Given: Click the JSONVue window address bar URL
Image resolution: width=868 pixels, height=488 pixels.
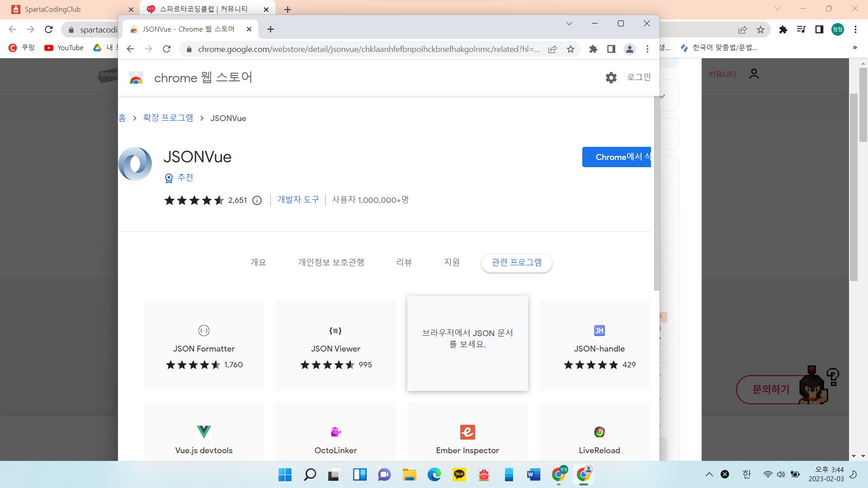Looking at the screenshot, I should [x=369, y=49].
